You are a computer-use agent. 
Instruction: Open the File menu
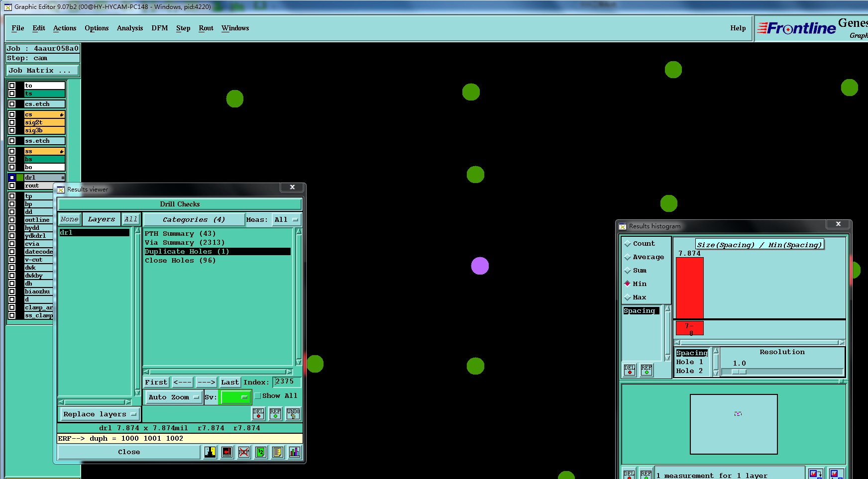coord(18,28)
